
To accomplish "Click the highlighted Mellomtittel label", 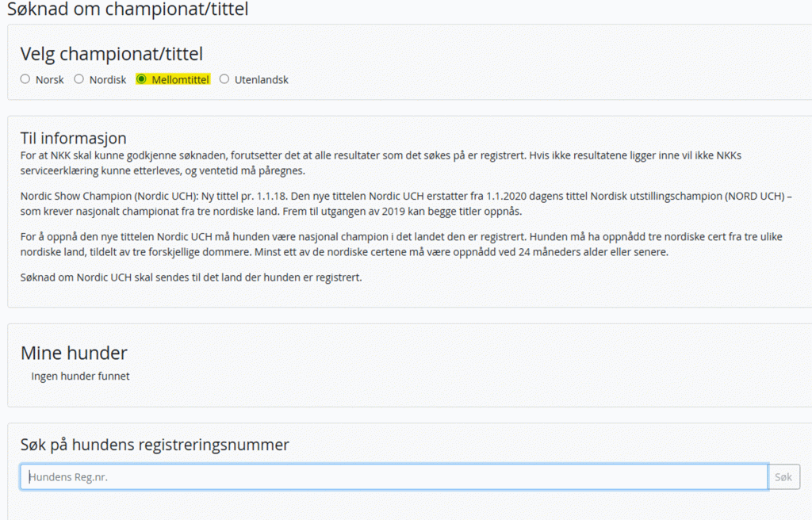I will point(180,80).
